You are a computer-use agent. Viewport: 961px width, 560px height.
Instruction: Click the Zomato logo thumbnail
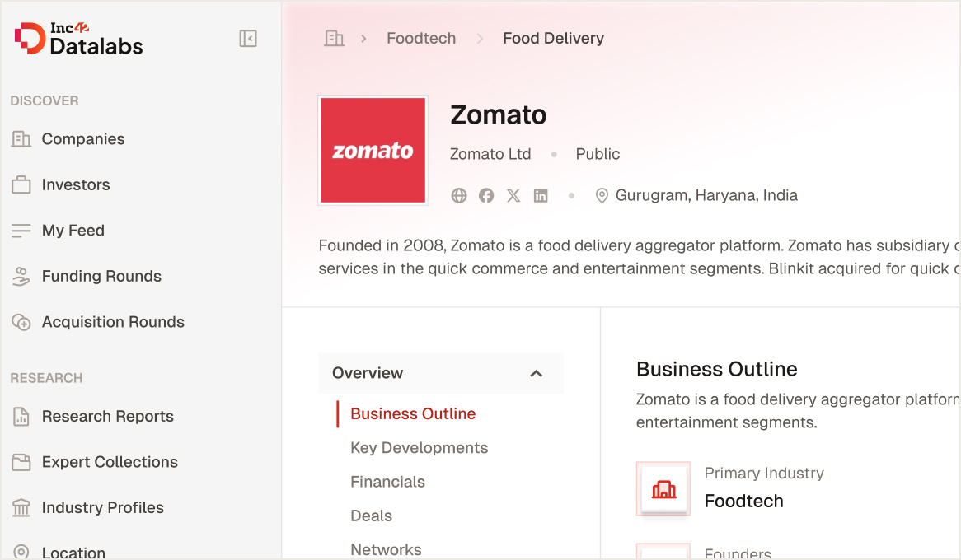point(373,150)
